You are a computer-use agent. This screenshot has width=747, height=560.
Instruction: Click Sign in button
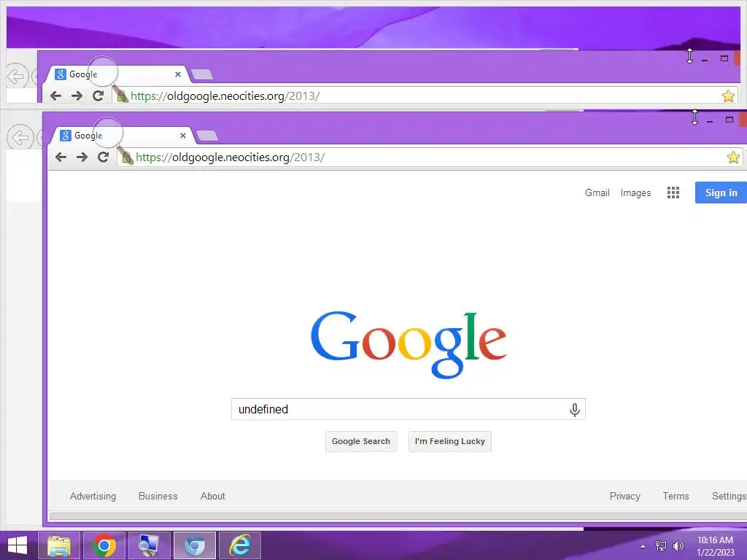coord(721,192)
